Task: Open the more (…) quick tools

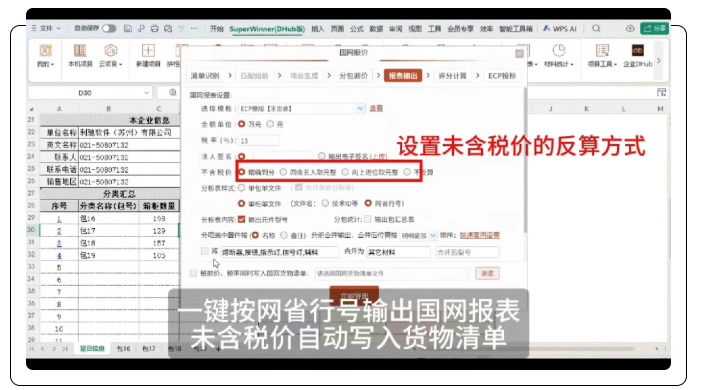Action: tap(194, 28)
